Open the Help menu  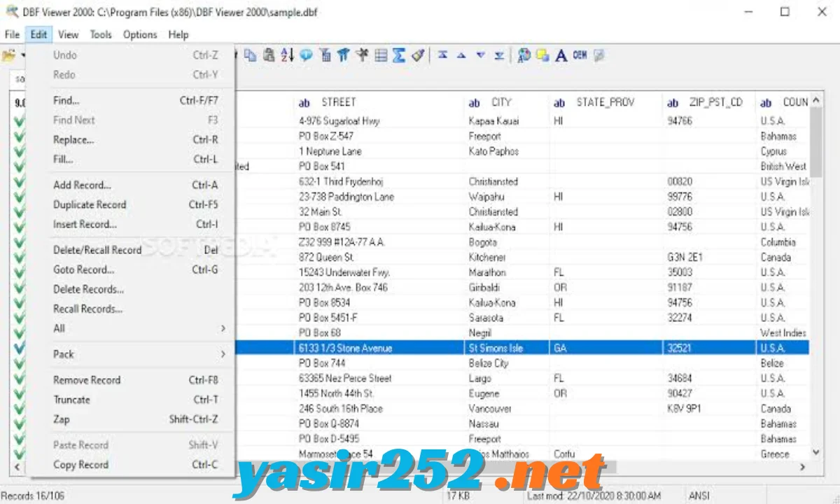coord(178,34)
